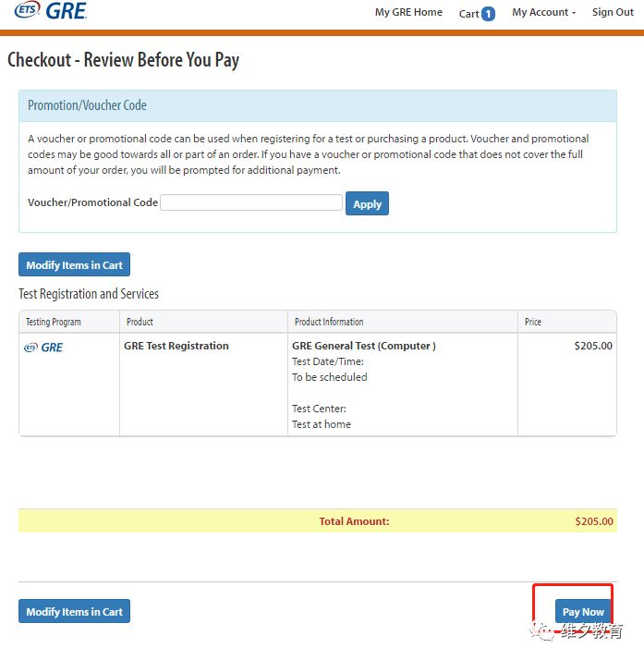
Task: Click the $205.00 price in table row
Action: click(x=593, y=346)
